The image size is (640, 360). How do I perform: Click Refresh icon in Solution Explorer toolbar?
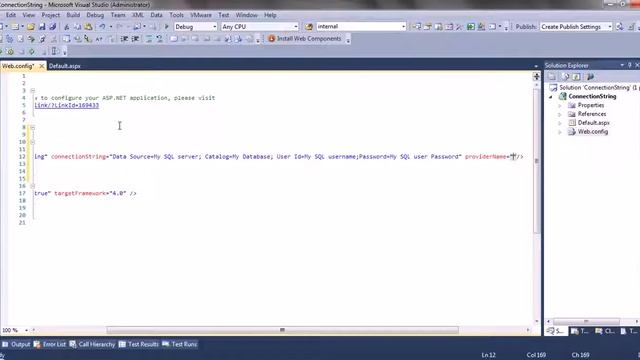point(576,77)
